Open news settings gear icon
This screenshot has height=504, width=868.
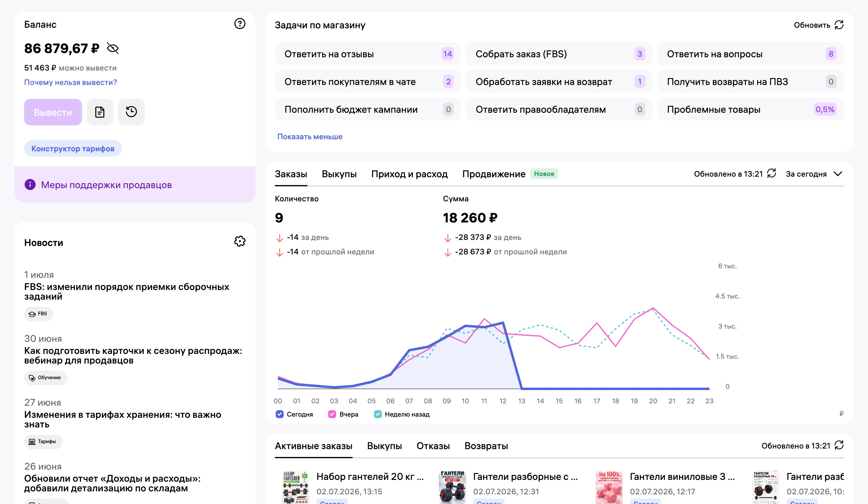coord(240,241)
